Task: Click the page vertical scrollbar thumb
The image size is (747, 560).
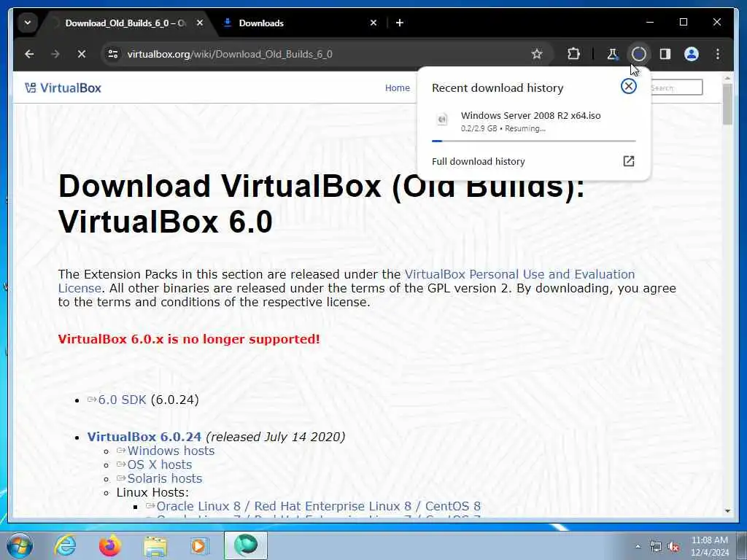Action: pyautogui.click(x=727, y=104)
